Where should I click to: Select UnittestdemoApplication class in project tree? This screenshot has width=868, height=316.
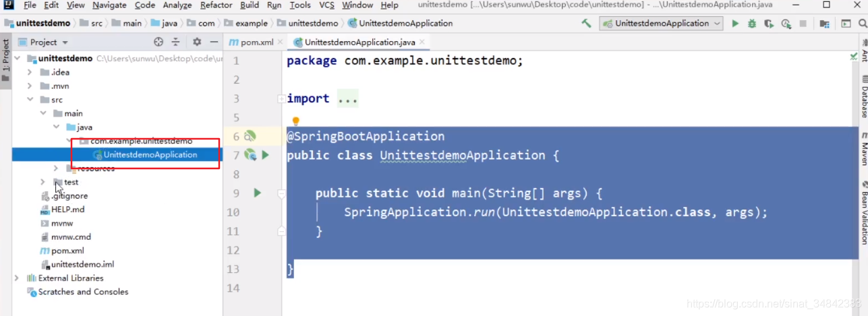pos(150,154)
